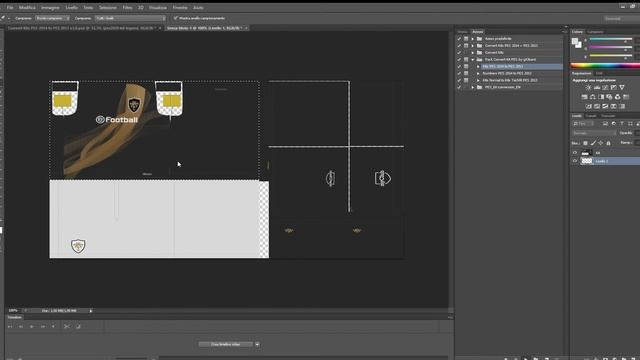Image resolution: width=640 pixels, height=360 pixels.
Task: Add an Invert adjustment layer
Action: pyautogui.click(x=589, y=107)
